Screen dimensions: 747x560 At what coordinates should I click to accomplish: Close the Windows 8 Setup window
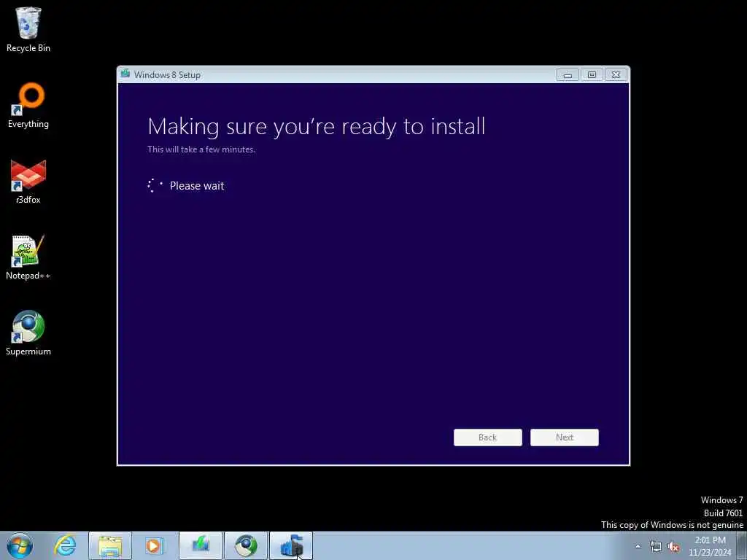[x=616, y=75]
